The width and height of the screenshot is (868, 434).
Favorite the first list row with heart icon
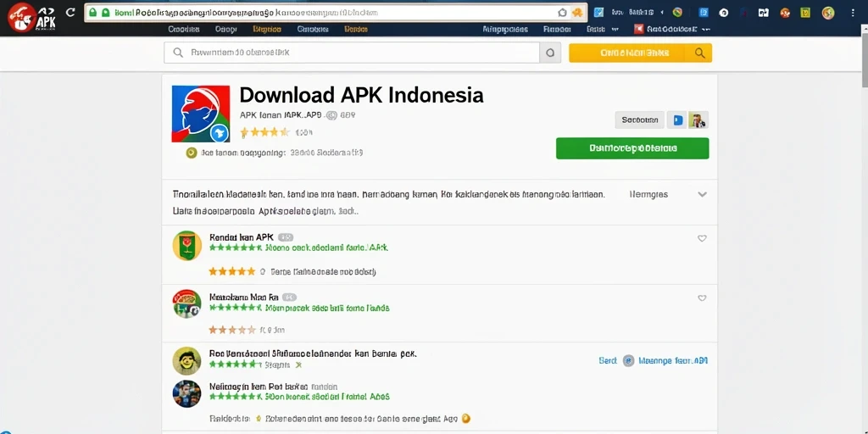[x=702, y=238]
